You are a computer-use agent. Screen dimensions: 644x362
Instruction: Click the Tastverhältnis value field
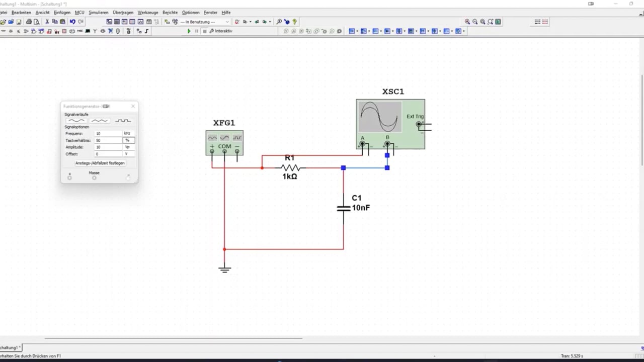[108, 140]
